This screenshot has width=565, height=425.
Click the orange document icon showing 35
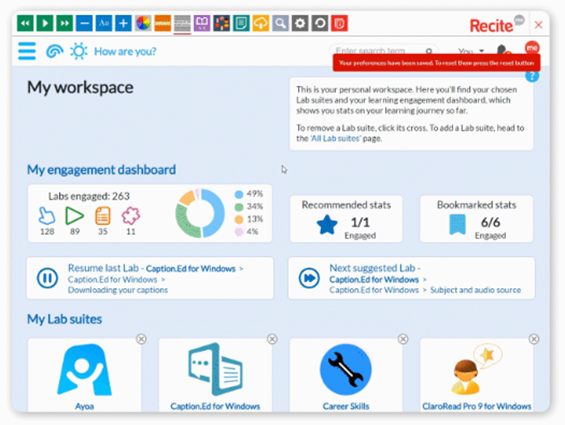[103, 216]
